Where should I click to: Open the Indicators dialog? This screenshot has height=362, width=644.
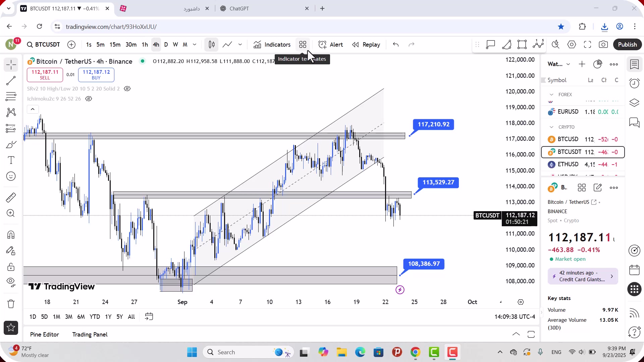[272, 45]
